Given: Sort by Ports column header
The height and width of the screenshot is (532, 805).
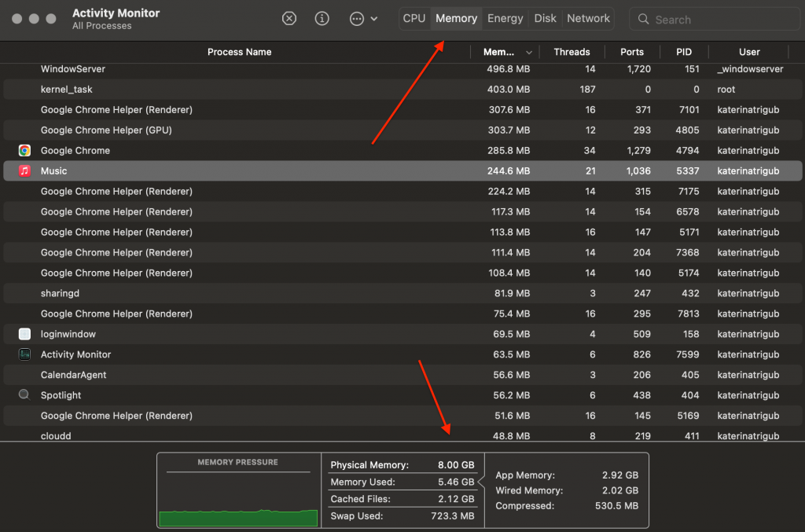Looking at the screenshot, I should pos(632,52).
